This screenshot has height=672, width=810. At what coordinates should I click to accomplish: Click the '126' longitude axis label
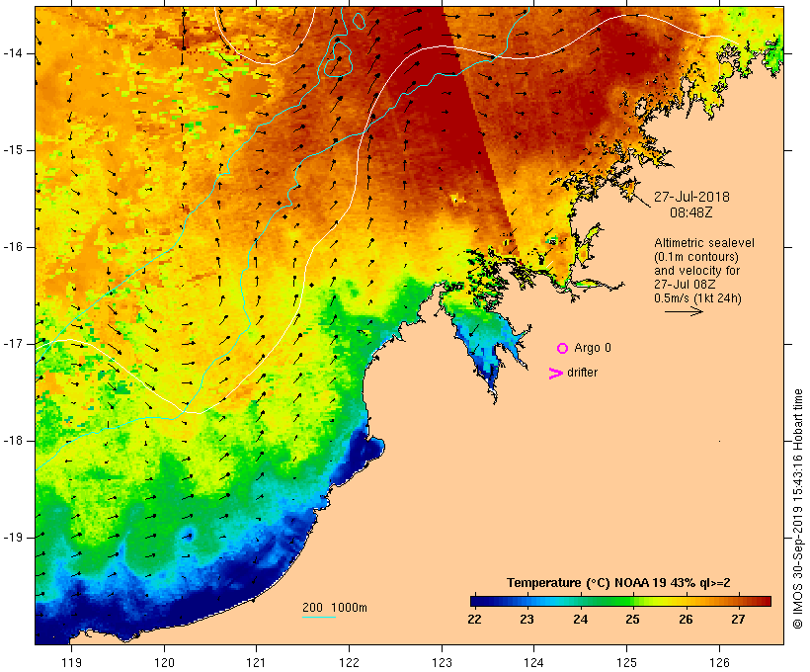(719, 663)
